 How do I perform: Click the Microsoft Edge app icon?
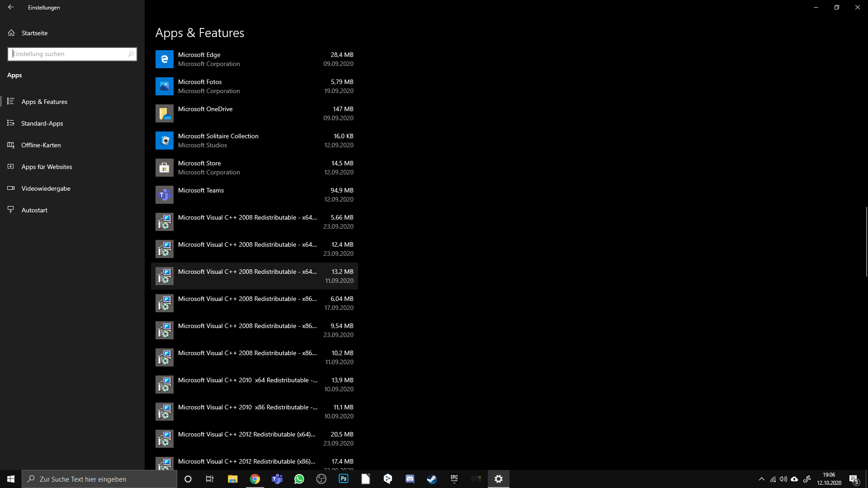164,59
